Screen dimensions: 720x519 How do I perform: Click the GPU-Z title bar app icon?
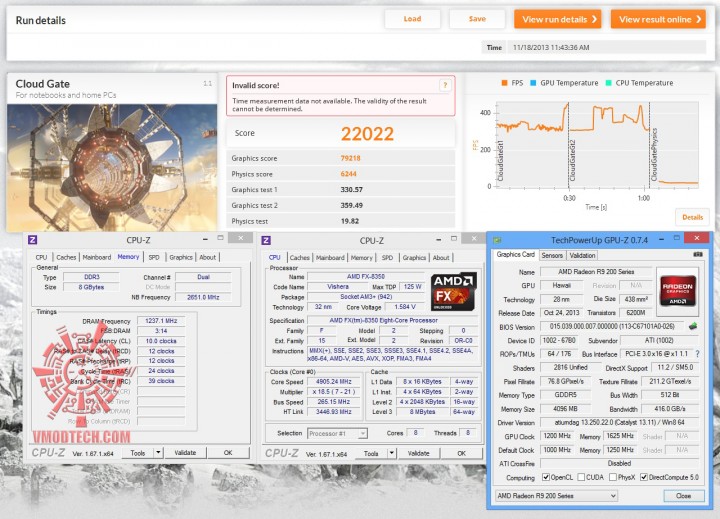point(497,240)
